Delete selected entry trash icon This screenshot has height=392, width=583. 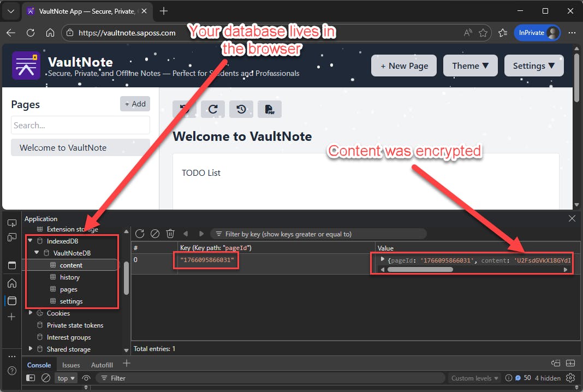click(x=170, y=234)
